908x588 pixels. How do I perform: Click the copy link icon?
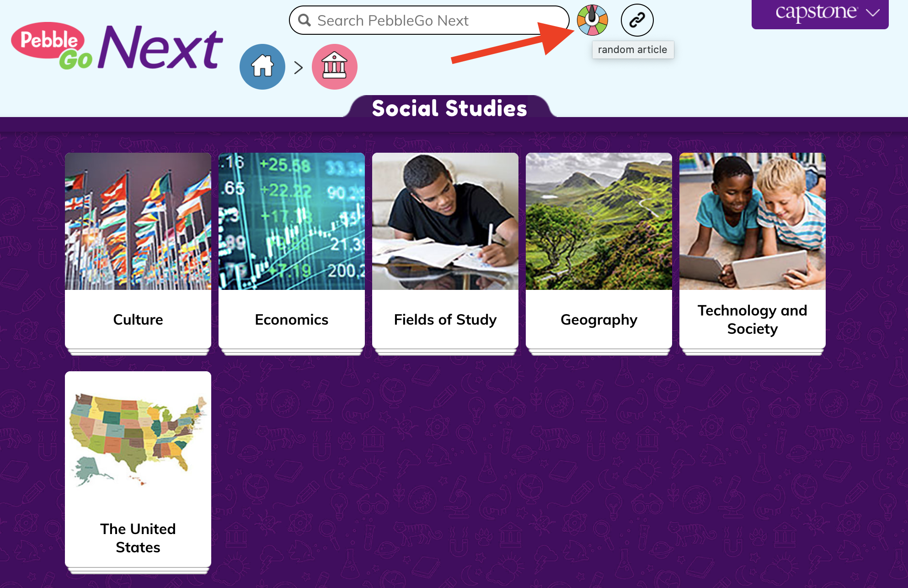click(x=636, y=21)
